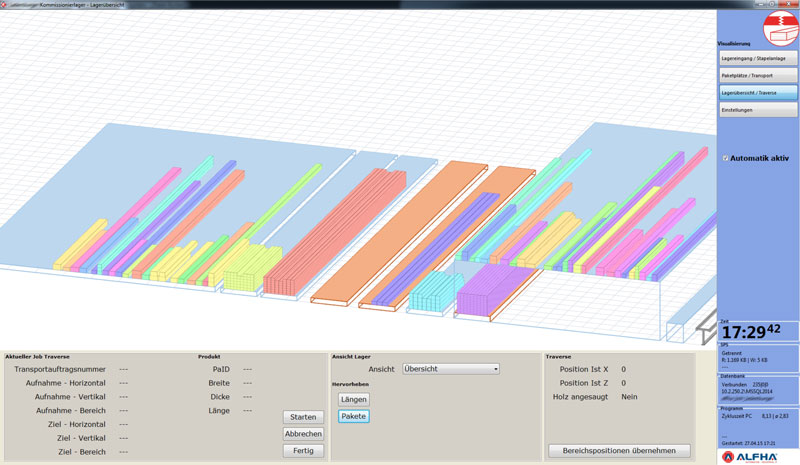Click Bereichspositionen übernehmen button

point(619,450)
